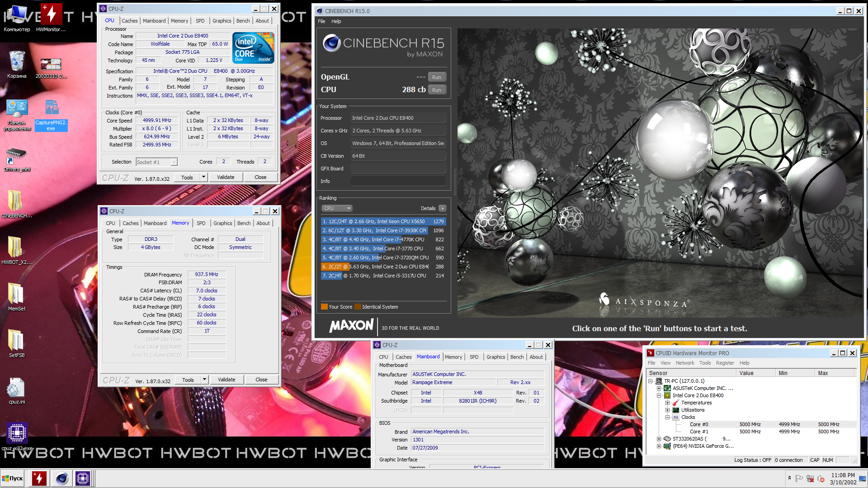Open the Cinebench File menu
868x488 pixels.
[x=321, y=21]
